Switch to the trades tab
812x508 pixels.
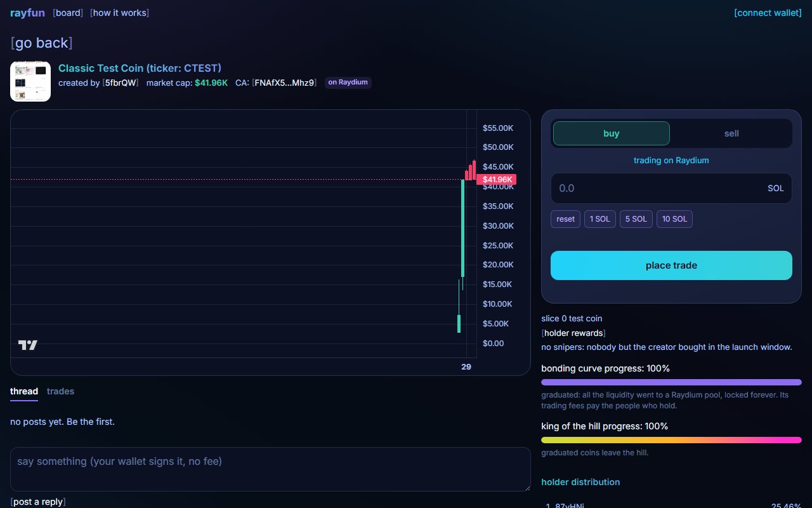click(x=60, y=392)
